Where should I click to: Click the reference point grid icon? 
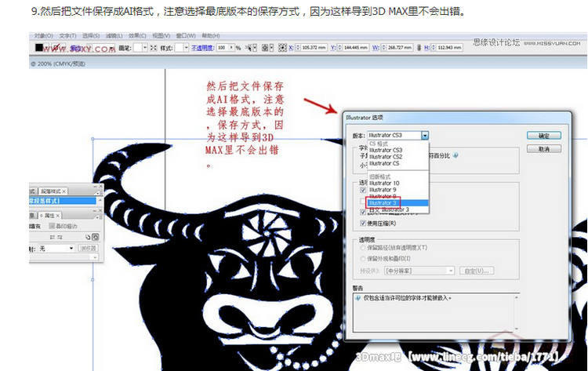[x=282, y=48]
